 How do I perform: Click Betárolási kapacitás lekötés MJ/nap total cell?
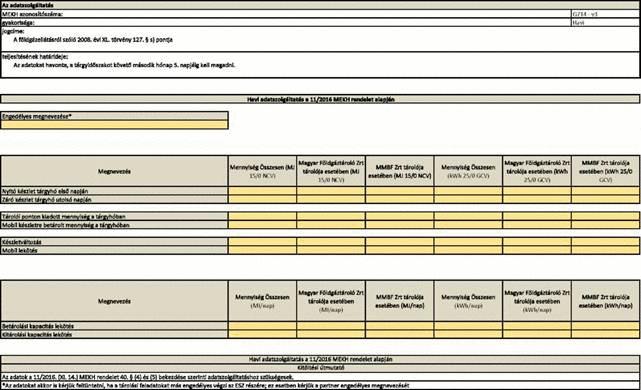click(262, 326)
